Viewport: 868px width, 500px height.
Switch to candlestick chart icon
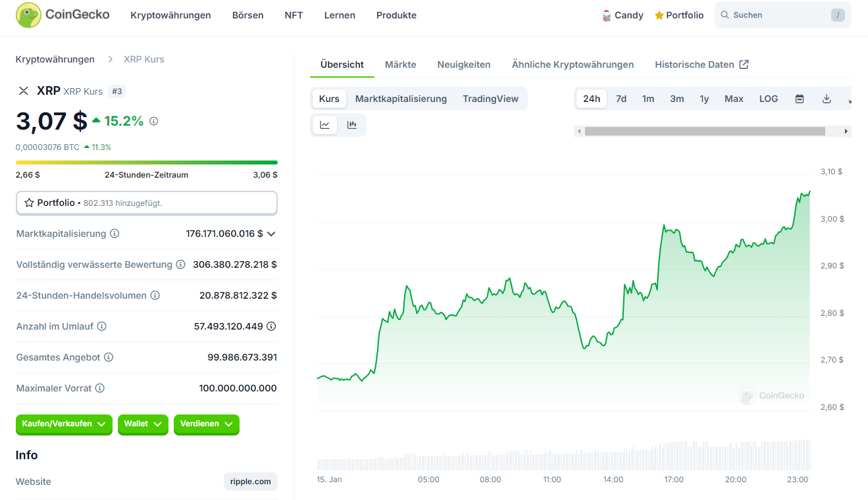(352, 125)
